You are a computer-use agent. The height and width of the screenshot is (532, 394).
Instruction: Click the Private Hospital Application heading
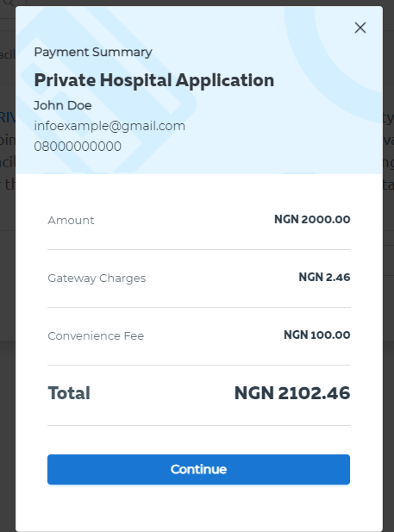[x=154, y=81]
